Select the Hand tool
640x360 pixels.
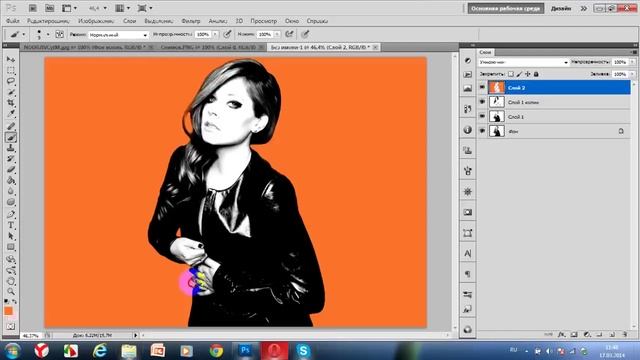[x=11, y=281]
